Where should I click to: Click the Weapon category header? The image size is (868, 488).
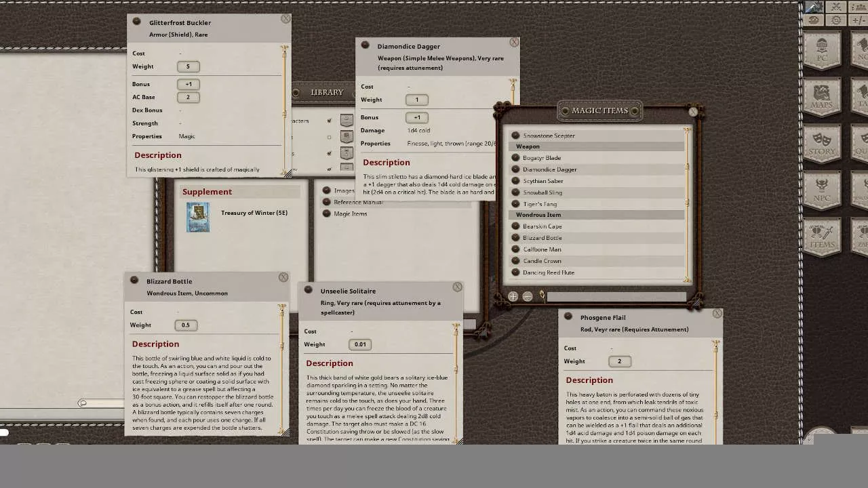click(596, 146)
